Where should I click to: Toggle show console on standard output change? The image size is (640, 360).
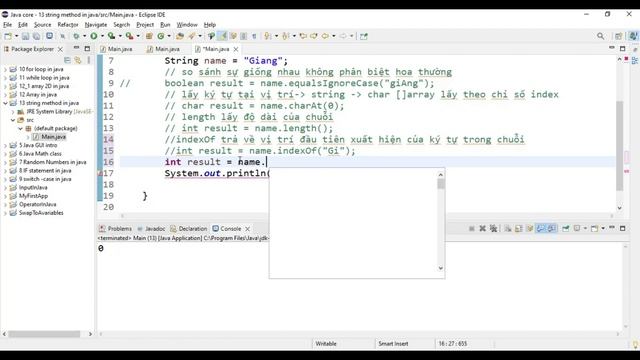(541, 229)
